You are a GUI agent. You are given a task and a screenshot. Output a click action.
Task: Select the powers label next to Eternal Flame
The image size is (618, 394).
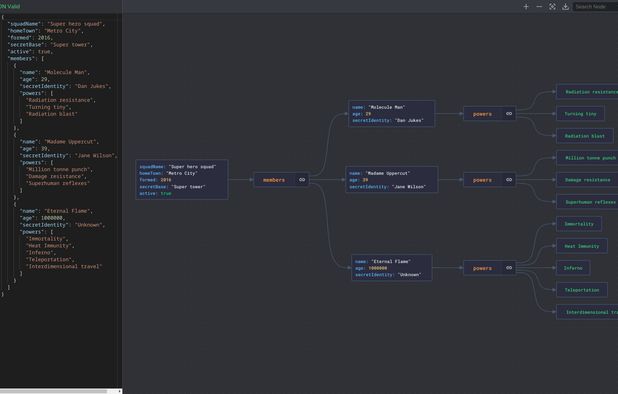point(482,268)
